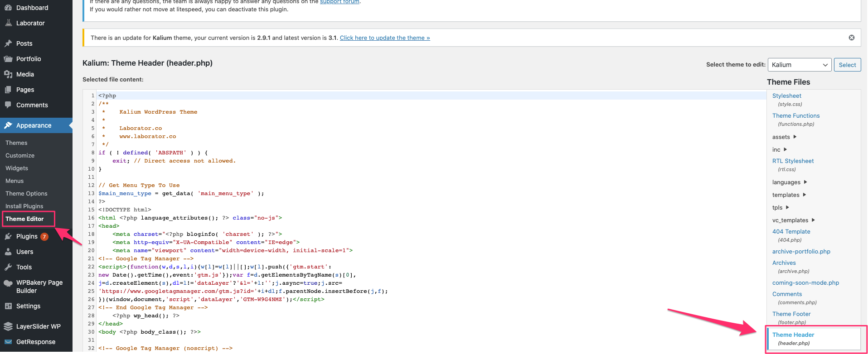This screenshot has width=868, height=354.
Task: Click the LayerSlider WP layers icon
Action: point(8,326)
